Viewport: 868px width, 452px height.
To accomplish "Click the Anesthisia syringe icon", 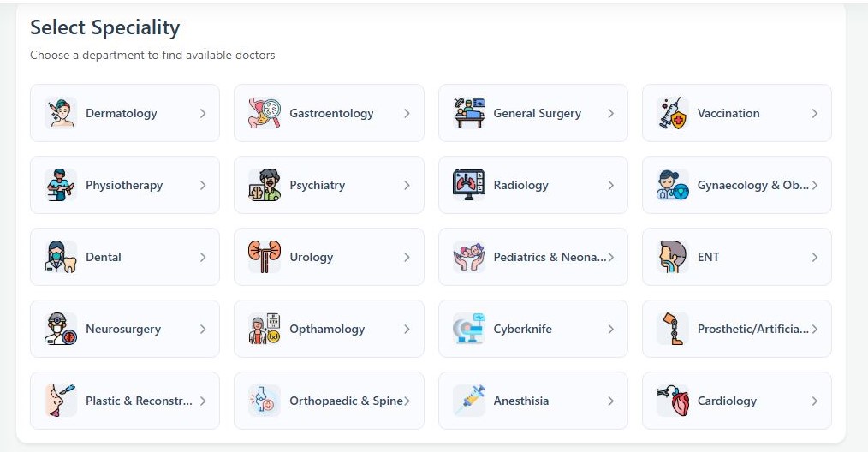I will point(469,401).
